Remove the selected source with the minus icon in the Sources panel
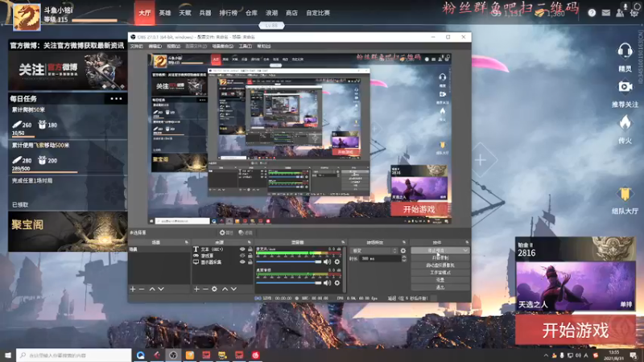Image resolution: width=644 pixels, height=362 pixels. click(205, 289)
